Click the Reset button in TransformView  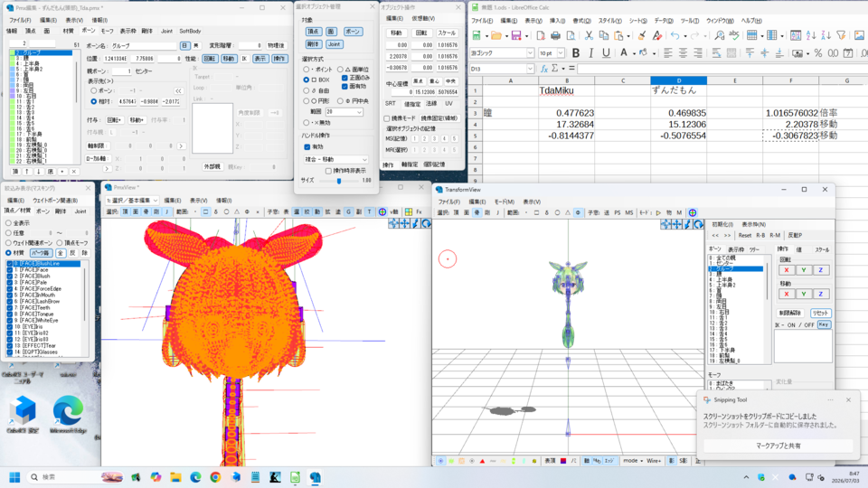(745, 235)
